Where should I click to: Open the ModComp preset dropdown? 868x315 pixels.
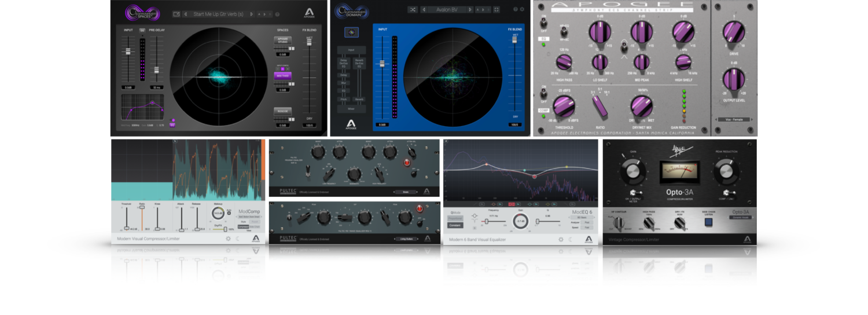pos(250,217)
